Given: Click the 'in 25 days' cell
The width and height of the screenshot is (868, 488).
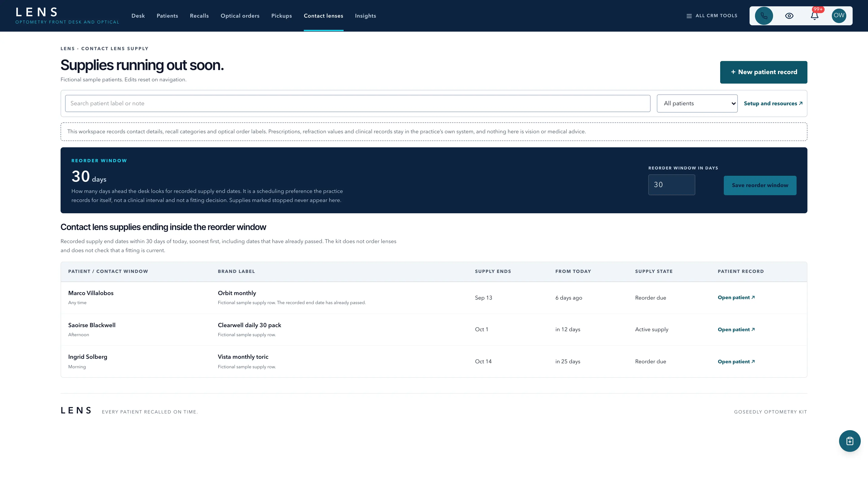Looking at the screenshot, I should click(x=568, y=361).
